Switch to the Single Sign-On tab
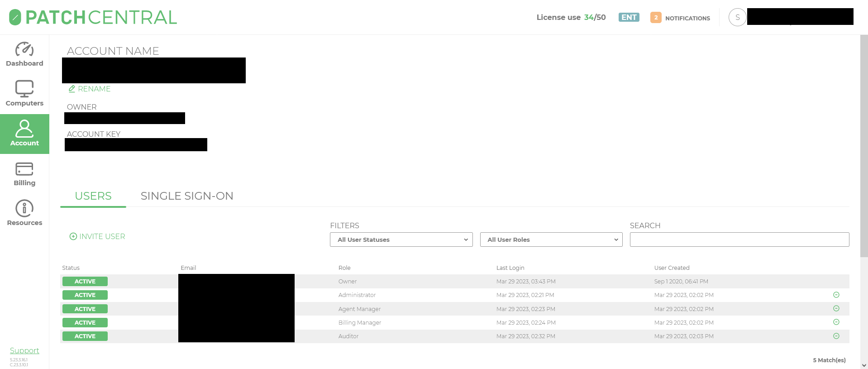Image resolution: width=868 pixels, height=369 pixels. coord(187,196)
